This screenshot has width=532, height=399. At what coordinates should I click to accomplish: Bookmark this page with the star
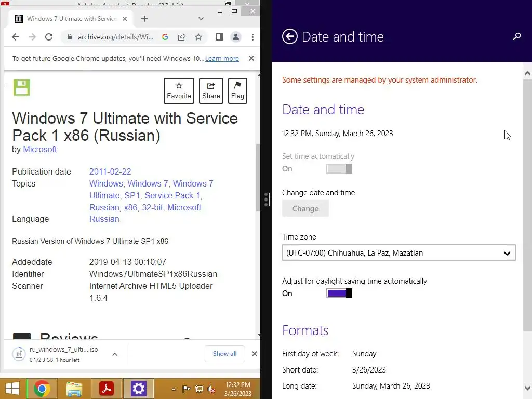[198, 37]
